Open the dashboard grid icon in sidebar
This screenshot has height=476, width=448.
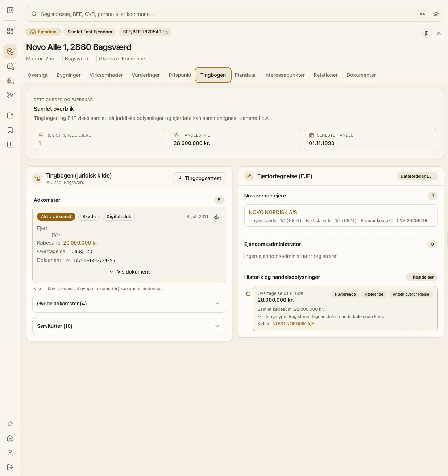(x=10, y=31)
